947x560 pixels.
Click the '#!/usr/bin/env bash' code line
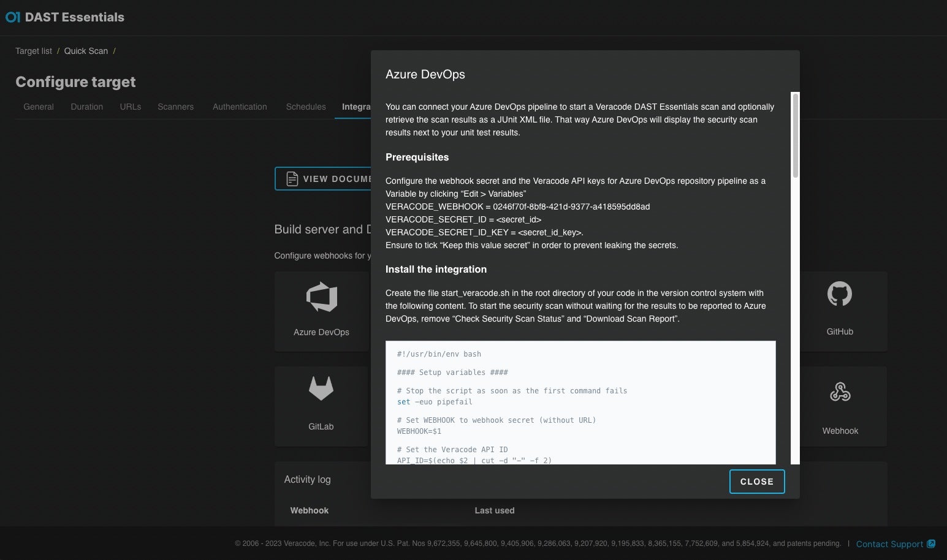[439, 354]
